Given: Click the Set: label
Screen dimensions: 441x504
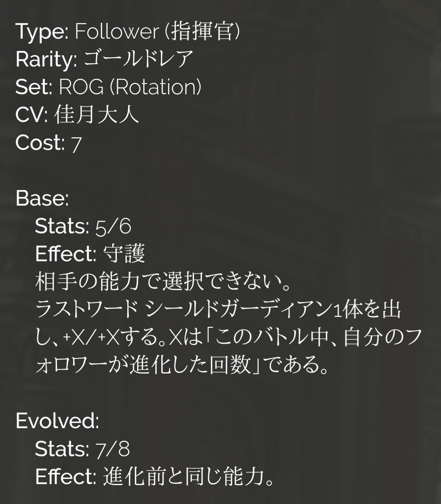Looking at the screenshot, I should 33,87.
